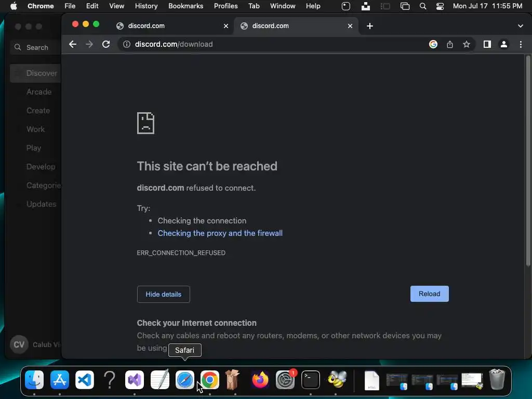Select Play in App Store sidebar

click(34, 148)
